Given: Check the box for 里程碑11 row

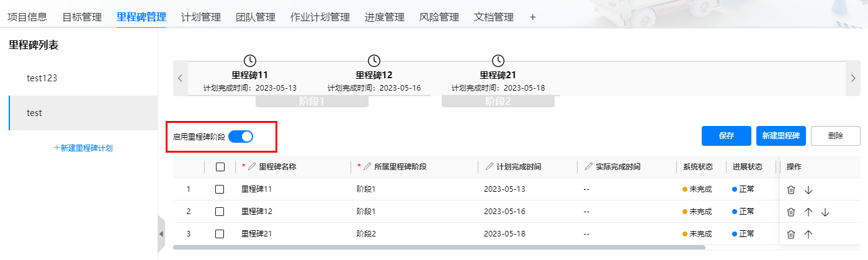Looking at the screenshot, I should point(220,189).
